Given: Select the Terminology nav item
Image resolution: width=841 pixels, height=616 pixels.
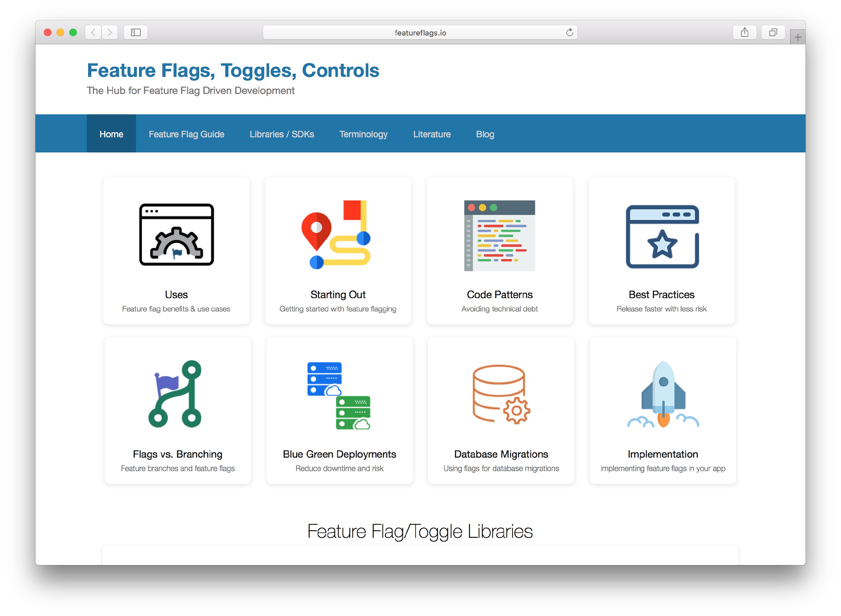Looking at the screenshot, I should (363, 134).
